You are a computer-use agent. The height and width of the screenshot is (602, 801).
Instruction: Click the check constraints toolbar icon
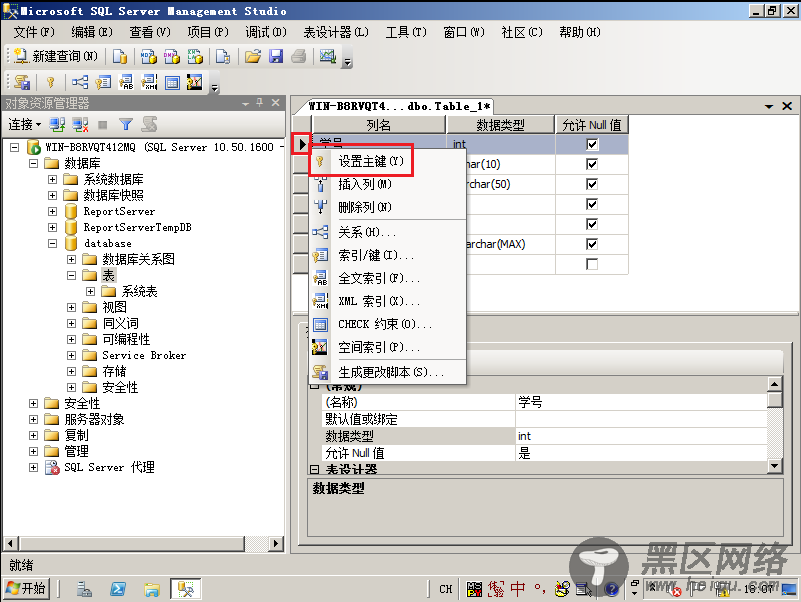point(172,82)
